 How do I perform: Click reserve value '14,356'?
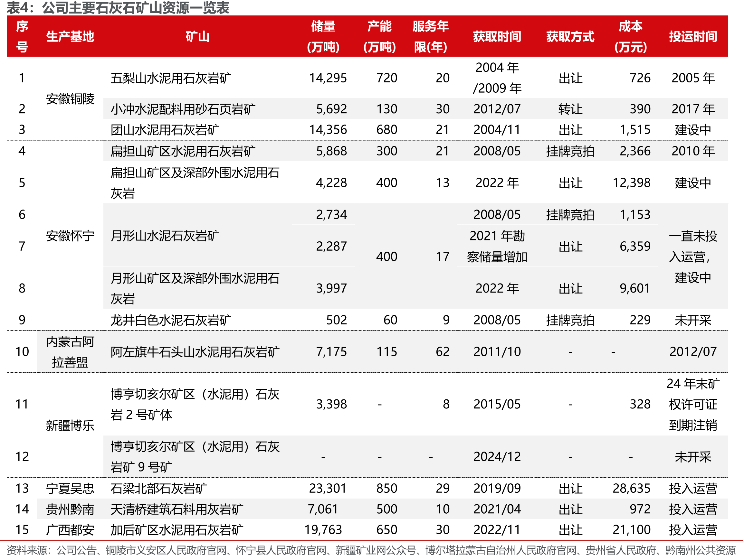328,130
